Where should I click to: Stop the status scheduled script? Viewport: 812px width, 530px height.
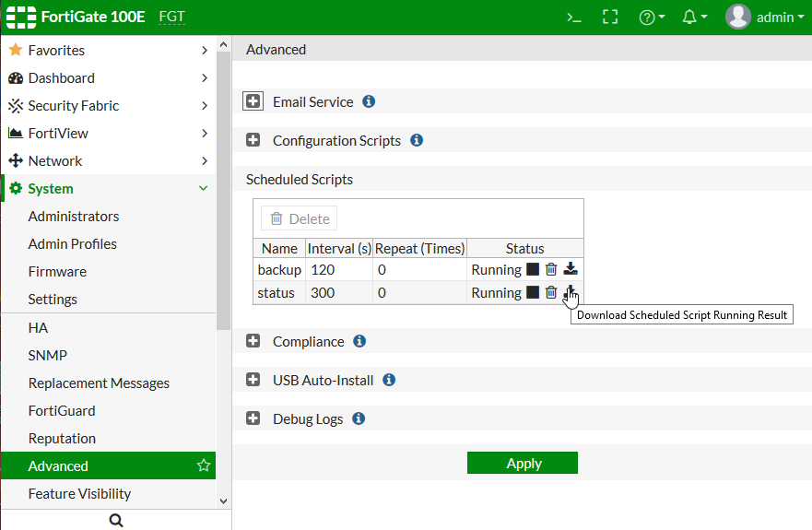pos(533,293)
